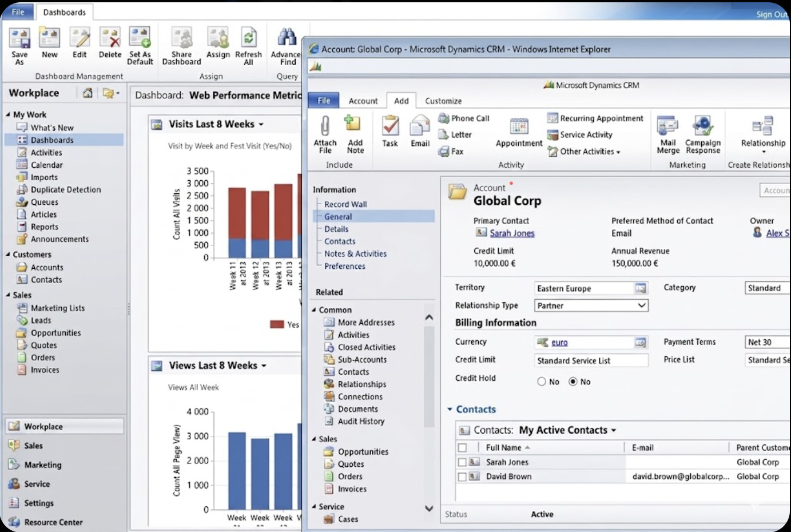791x532 pixels.
Task: Click the Service Activity button
Action: point(580,135)
